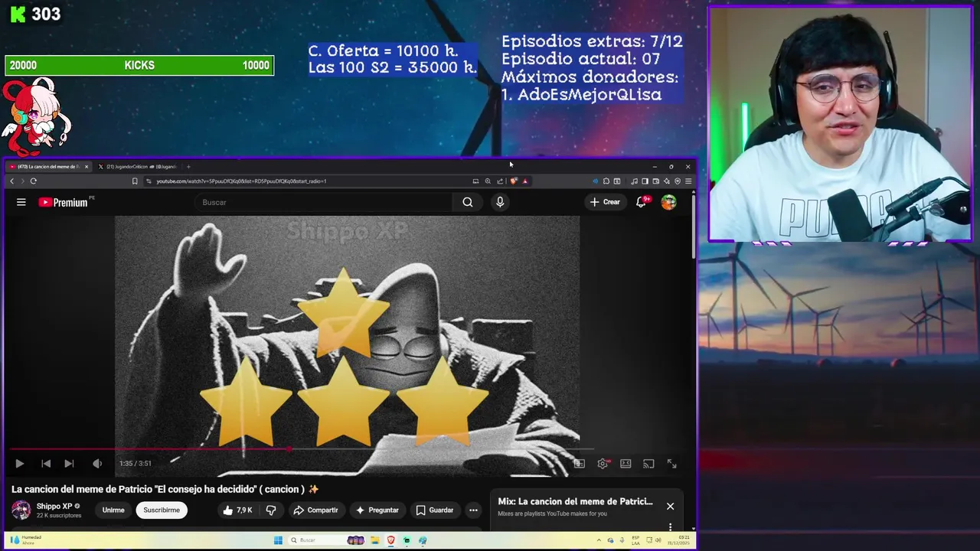Screen dimensions: 980x551
Task: Toggle theater mode in player
Action: pos(626,463)
